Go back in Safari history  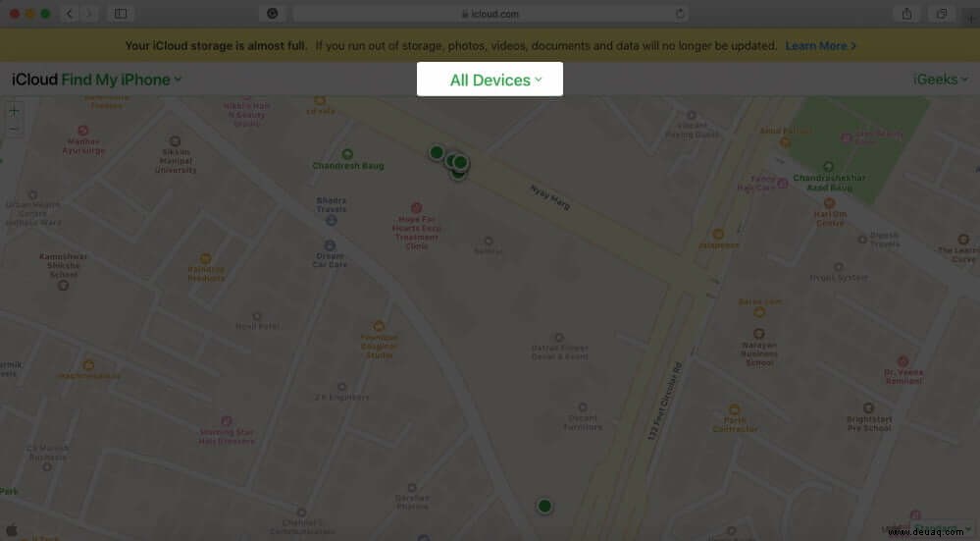tap(70, 13)
